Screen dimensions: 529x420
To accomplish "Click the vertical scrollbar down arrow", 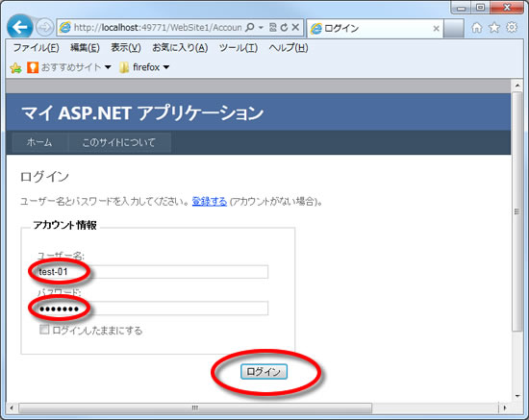I will [517, 396].
